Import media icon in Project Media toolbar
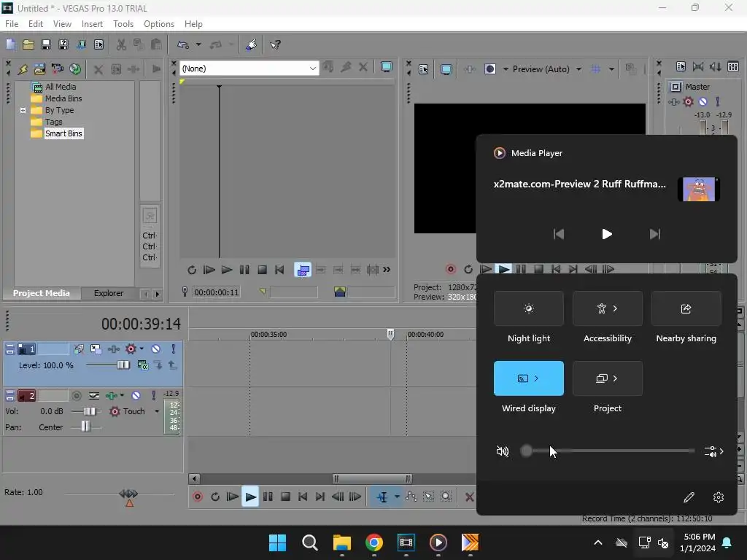Image resolution: width=747 pixels, height=560 pixels. pyautogui.click(x=39, y=69)
